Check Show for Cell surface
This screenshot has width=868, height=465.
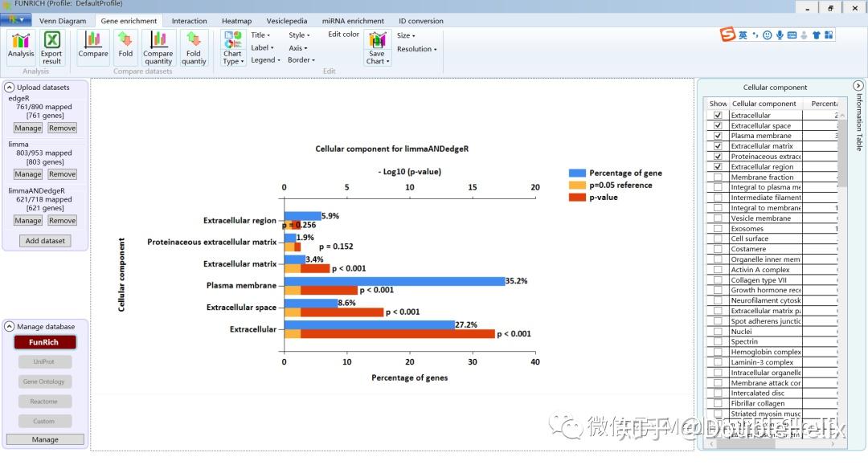[x=718, y=239]
